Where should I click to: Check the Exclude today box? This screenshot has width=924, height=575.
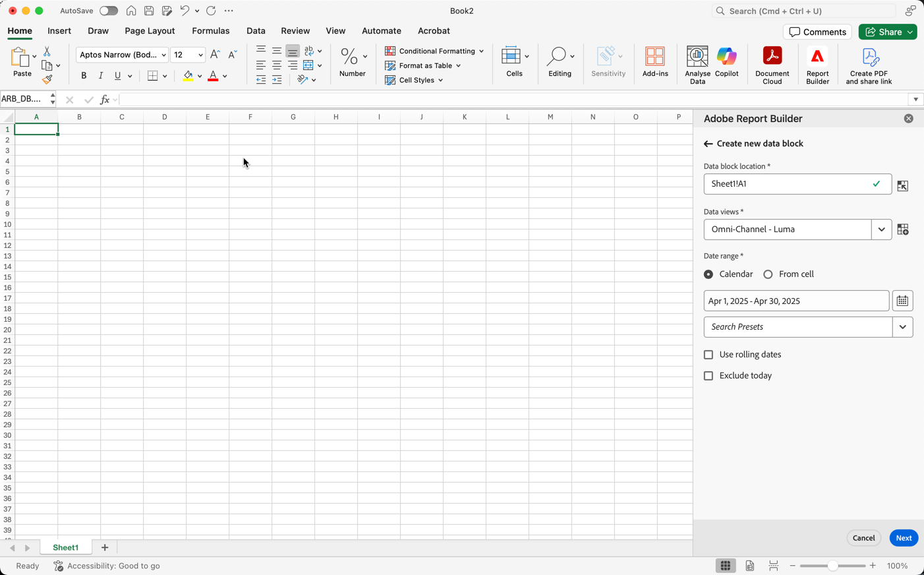tap(708, 376)
